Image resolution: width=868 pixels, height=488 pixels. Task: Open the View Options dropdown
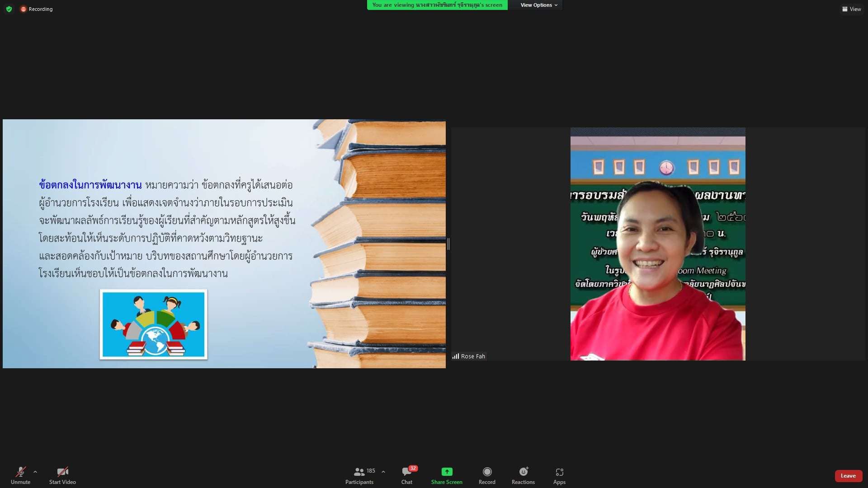point(539,5)
